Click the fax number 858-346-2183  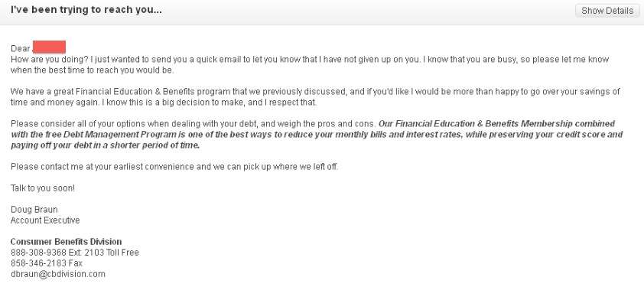[38, 263]
